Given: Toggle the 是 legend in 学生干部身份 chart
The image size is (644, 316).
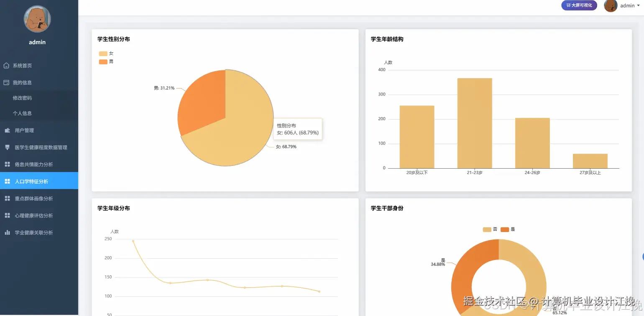Looking at the screenshot, I should pos(508,229).
